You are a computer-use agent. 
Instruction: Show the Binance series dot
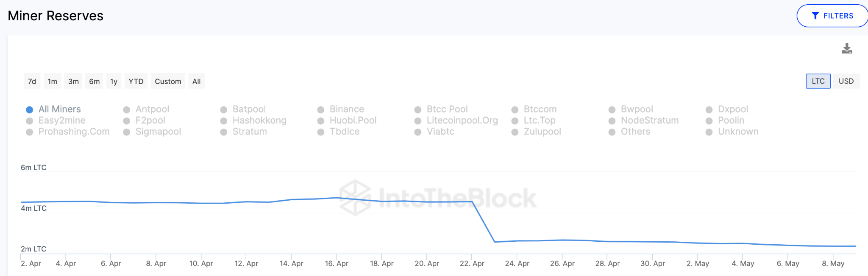(321, 110)
